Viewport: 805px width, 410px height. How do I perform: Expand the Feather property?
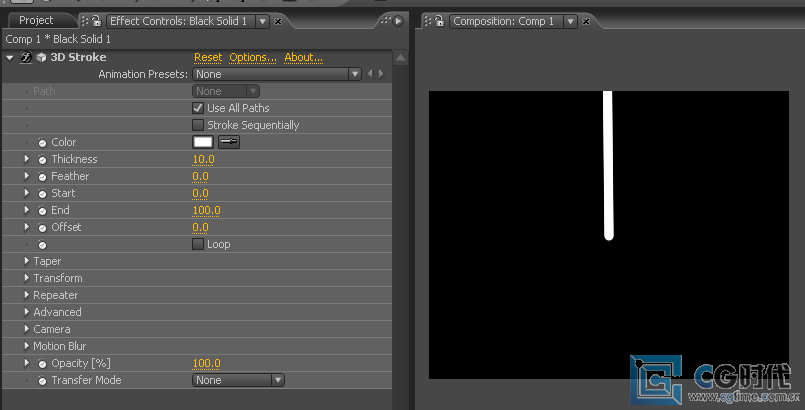coord(27,176)
